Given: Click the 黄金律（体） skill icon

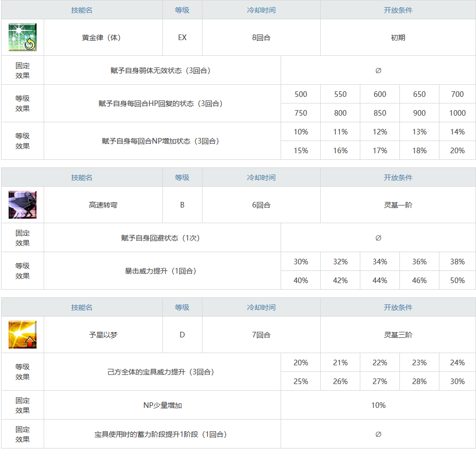Looking at the screenshot, I should (x=22, y=38).
